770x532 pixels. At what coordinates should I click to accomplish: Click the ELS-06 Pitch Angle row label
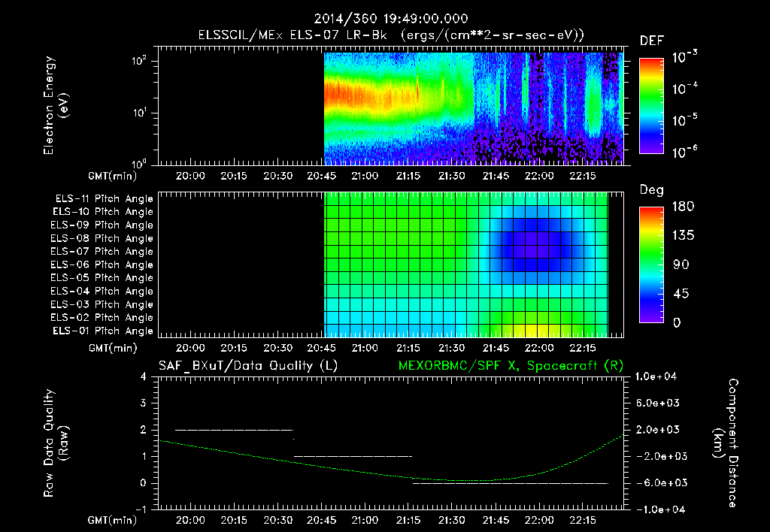[x=102, y=265]
